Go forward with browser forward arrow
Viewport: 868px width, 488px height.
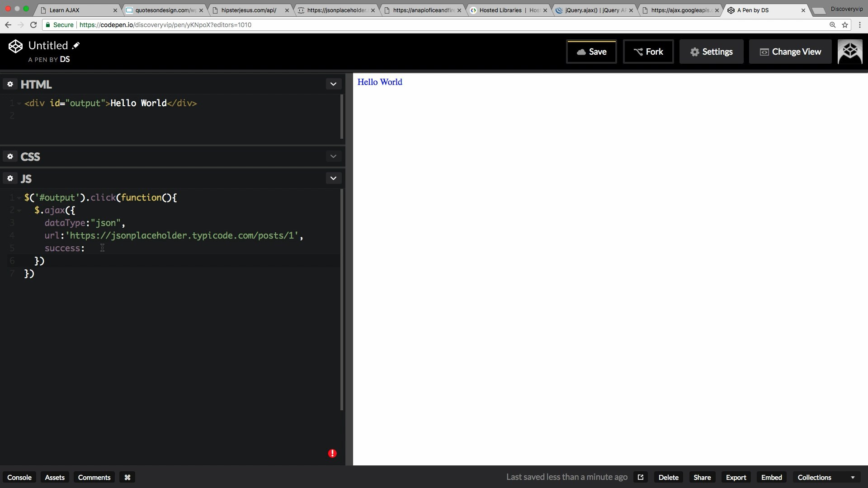point(21,25)
